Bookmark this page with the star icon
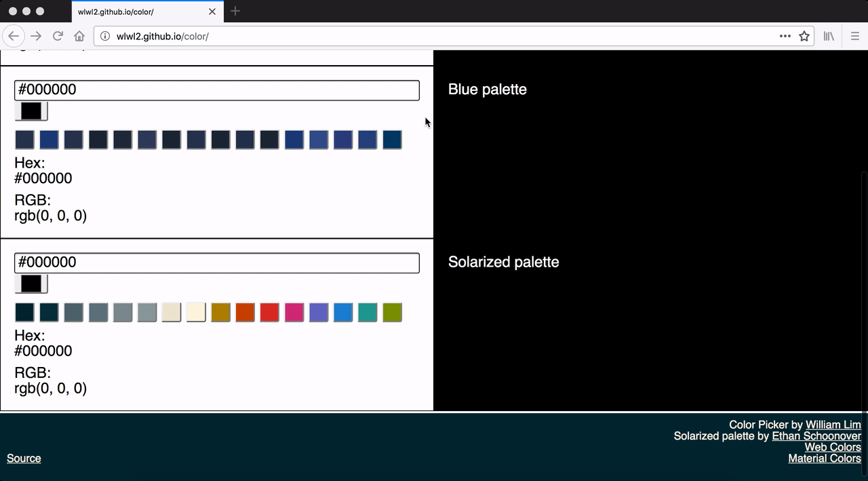The image size is (868, 481). pos(804,36)
